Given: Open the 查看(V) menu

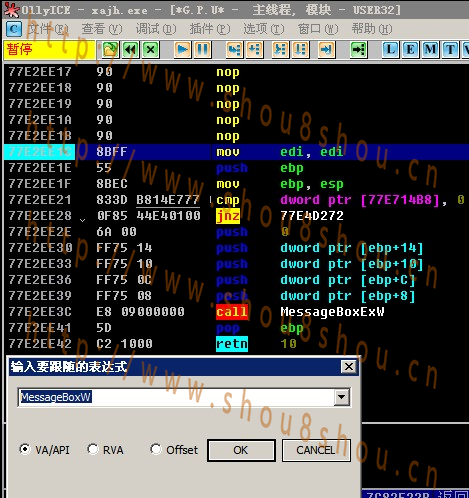Looking at the screenshot, I should tap(102, 29).
